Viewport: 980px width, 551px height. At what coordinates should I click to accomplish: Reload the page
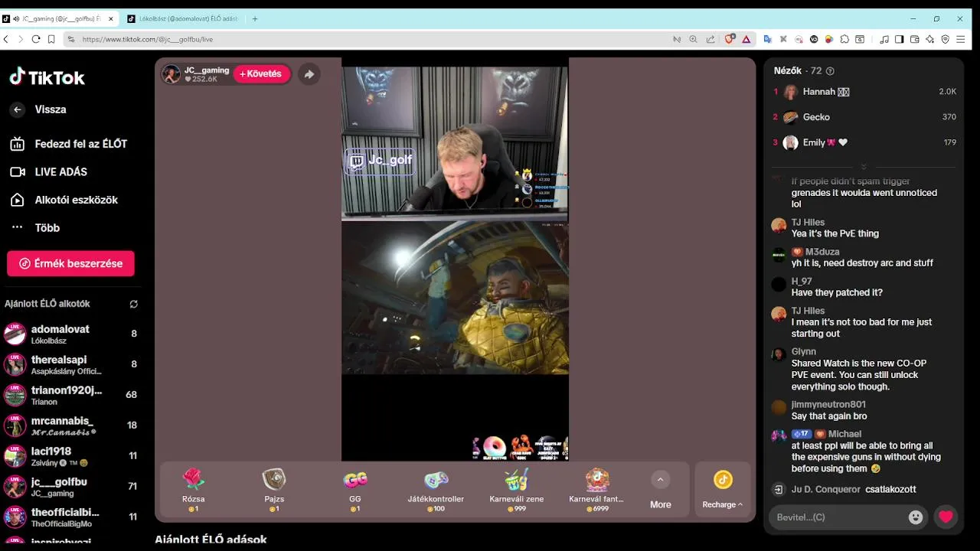tap(35, 39)
